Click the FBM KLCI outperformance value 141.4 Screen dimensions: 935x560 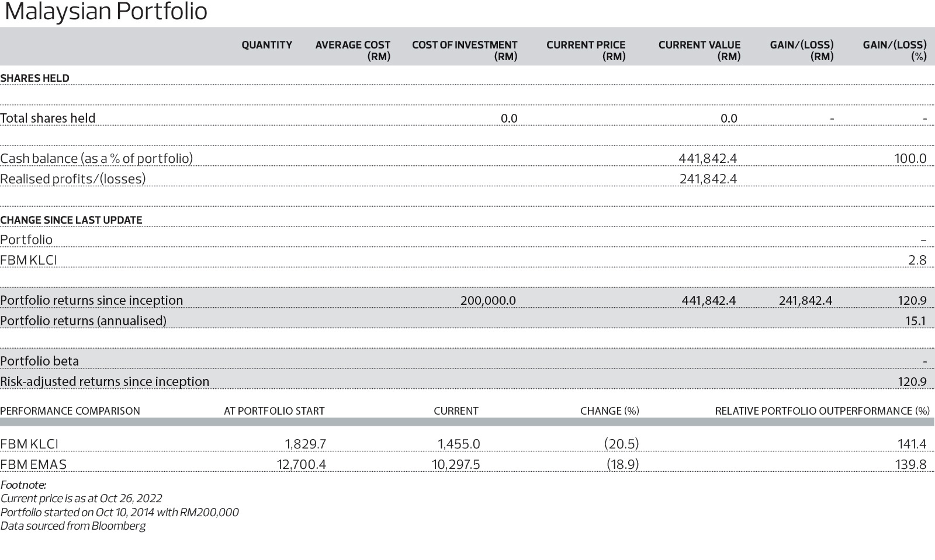tap(912, 444)
